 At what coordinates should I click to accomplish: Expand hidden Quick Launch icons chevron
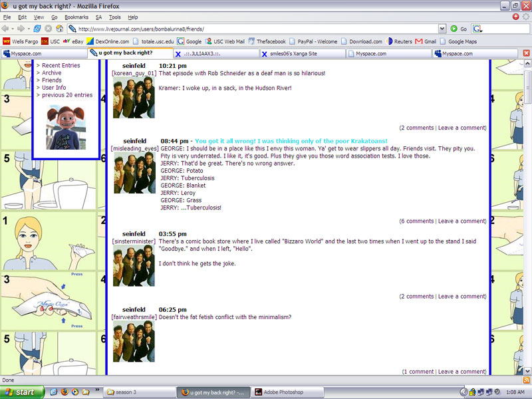tap(97, 390)
